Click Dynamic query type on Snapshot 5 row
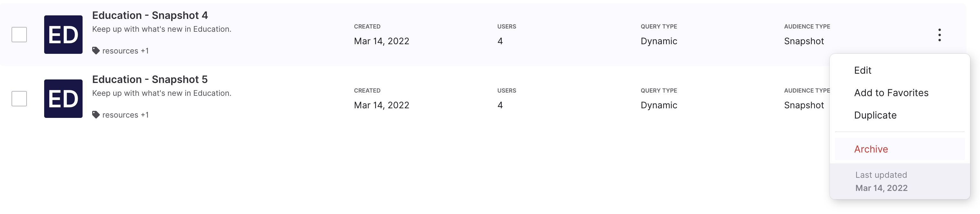 pyautogui.click(x=659, y=105)
